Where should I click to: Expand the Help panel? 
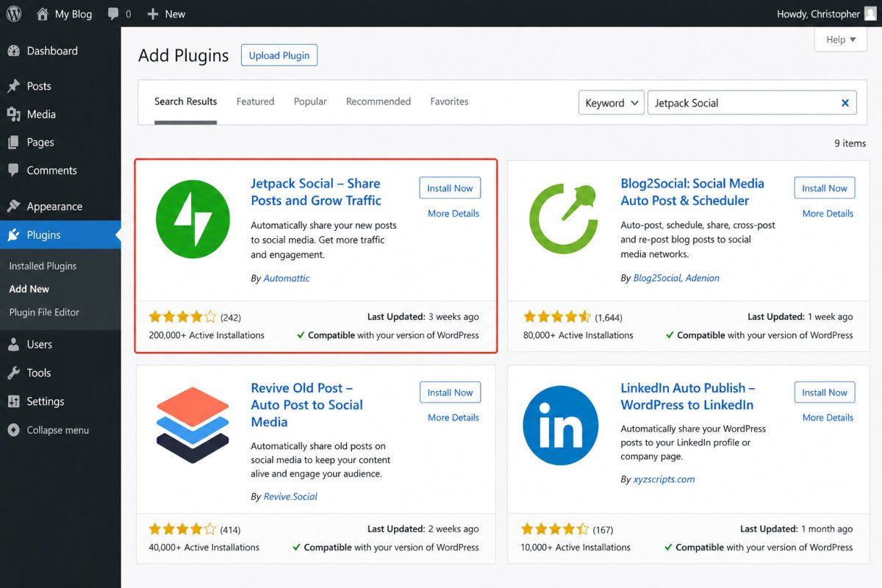click(x=841, y=40)
